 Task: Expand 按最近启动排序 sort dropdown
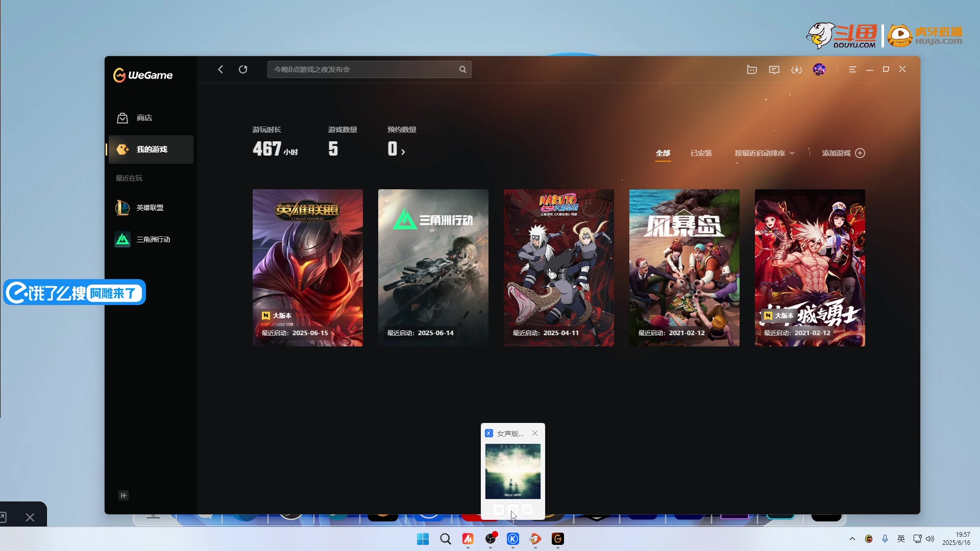pyautogui.click(x=765, y=153)
